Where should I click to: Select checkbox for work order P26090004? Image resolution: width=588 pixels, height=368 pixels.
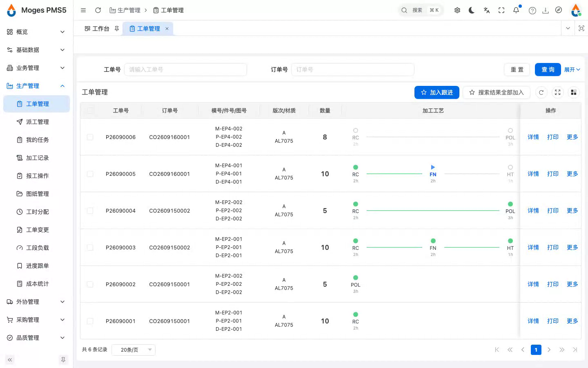[90, 211]
